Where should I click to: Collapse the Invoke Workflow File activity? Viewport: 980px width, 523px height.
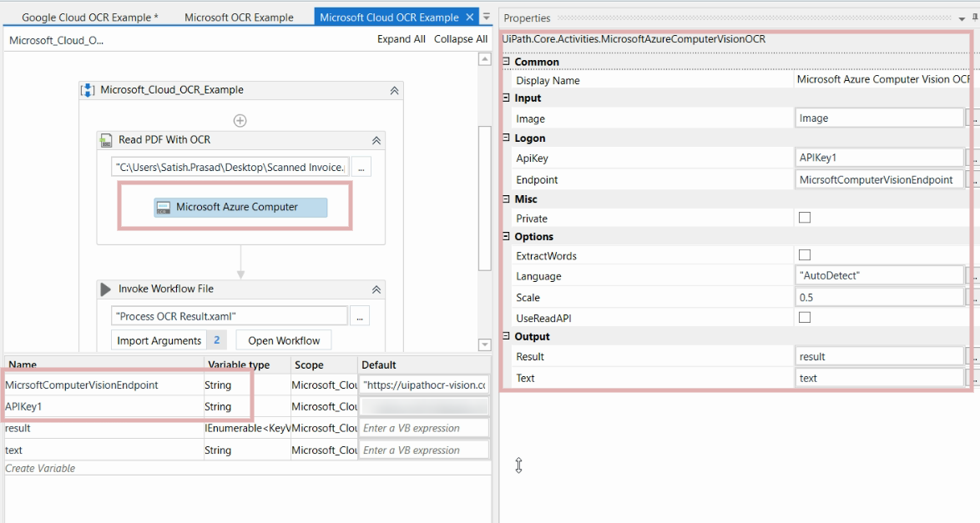coord(377,291)
